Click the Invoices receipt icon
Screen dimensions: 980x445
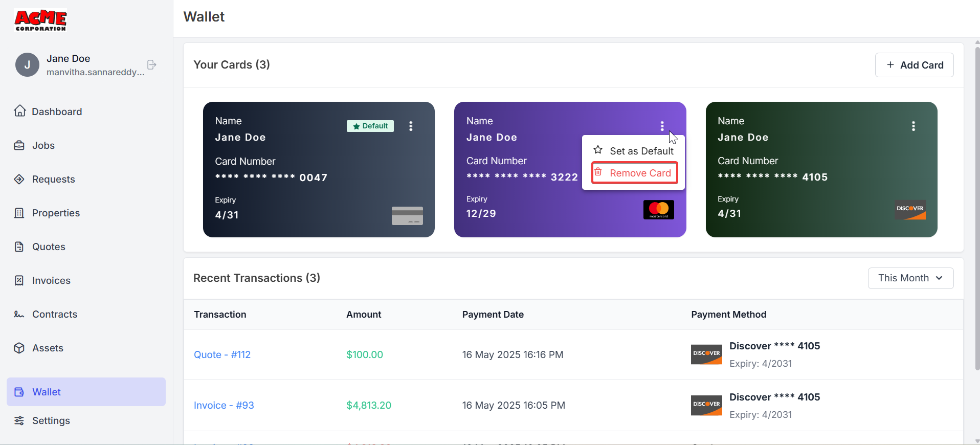pyautogui.click(x=19, y=280)
